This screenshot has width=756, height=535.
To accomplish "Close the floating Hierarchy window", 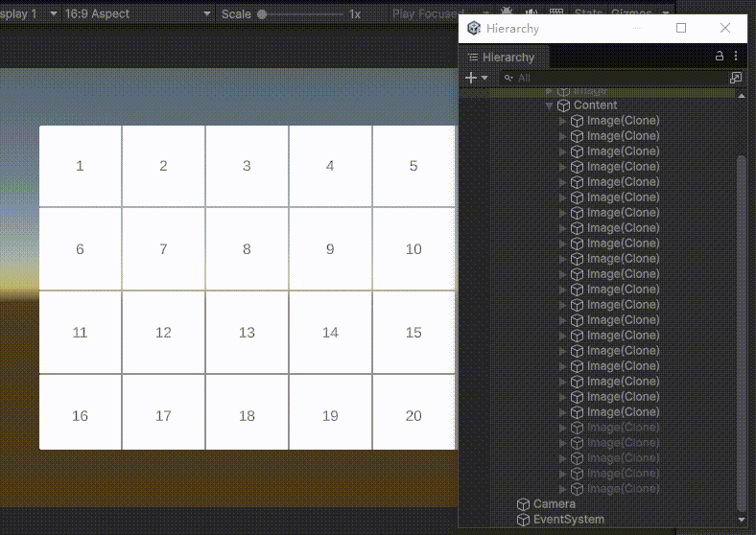I will 725,28.
